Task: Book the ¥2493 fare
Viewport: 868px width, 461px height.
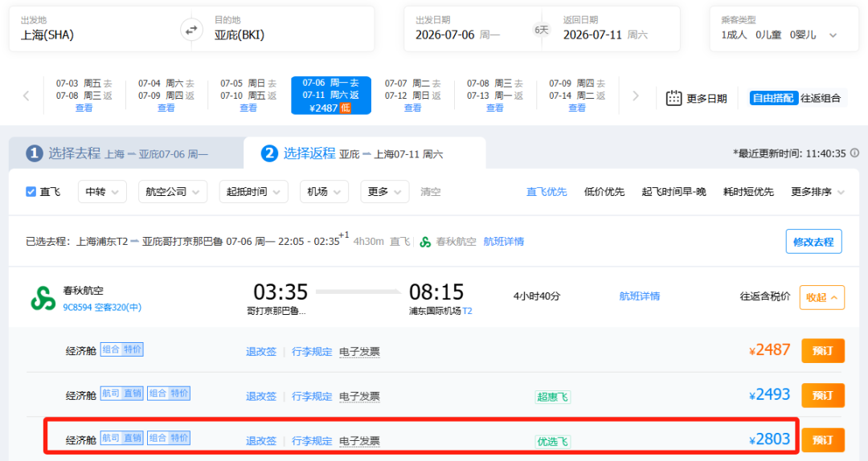Action: (823, 395)
